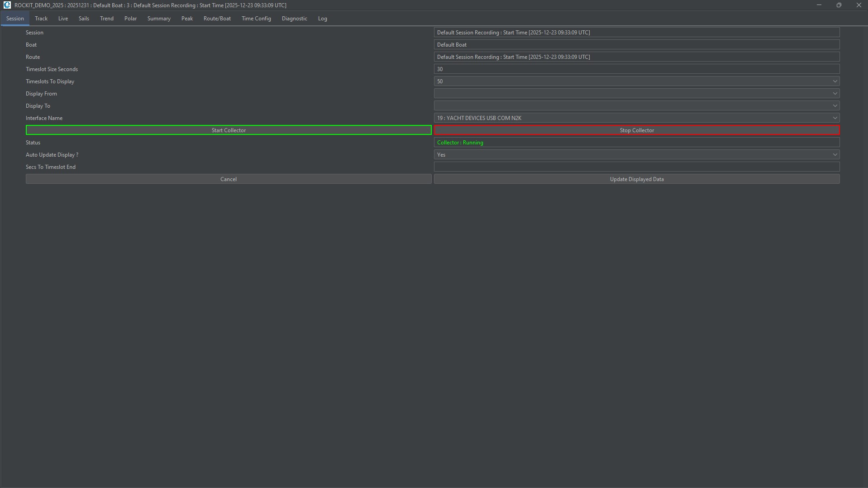Select the Time Config tab

tap(256, 19)
